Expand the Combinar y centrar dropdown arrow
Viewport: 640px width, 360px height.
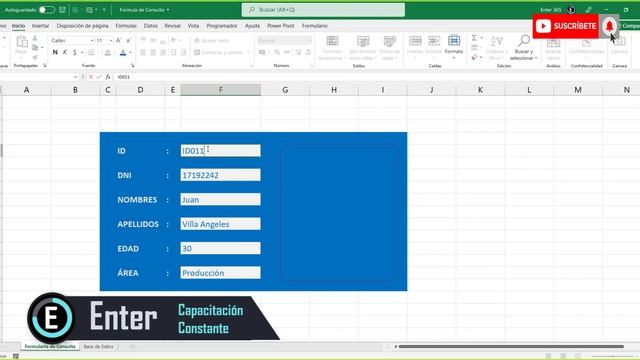(x=248, y=52)
